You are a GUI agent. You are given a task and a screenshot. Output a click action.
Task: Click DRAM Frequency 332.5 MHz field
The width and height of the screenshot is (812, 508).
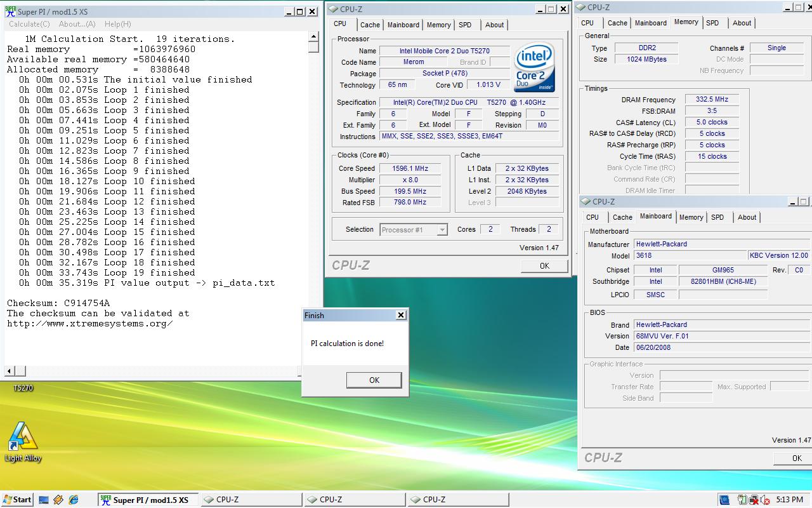pos(712,99)
